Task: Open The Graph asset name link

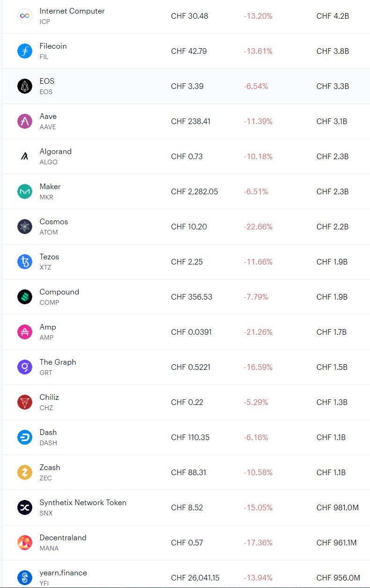Action: (x=58, y=362)
